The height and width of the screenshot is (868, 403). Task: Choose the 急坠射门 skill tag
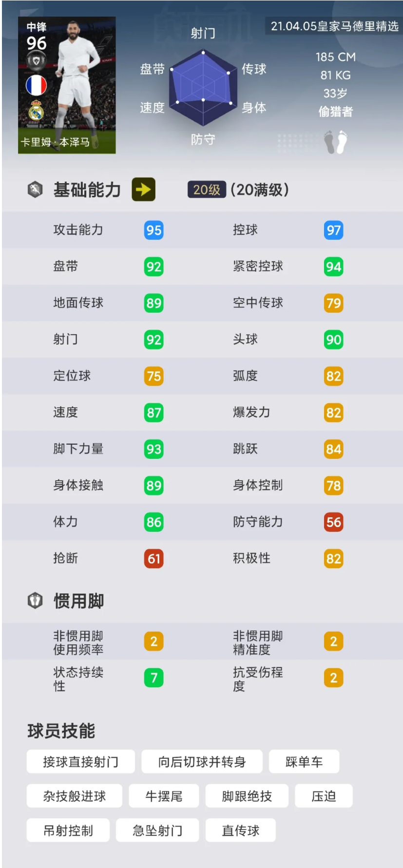click(157, 830)
